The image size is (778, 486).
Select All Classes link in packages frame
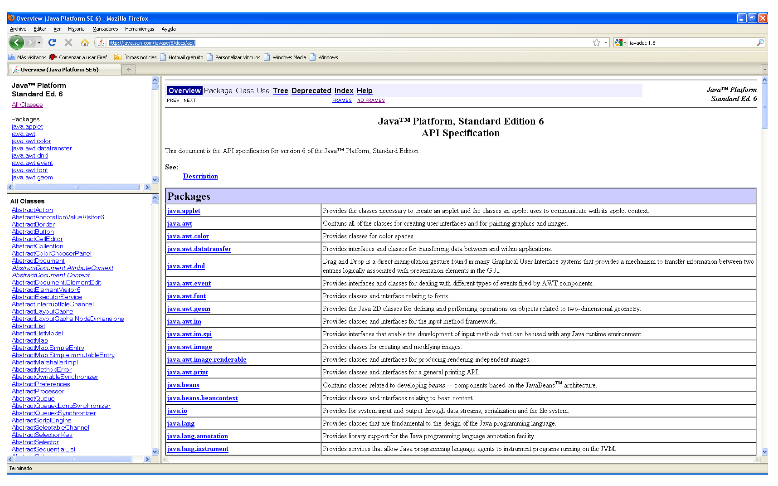pos(27,104)
